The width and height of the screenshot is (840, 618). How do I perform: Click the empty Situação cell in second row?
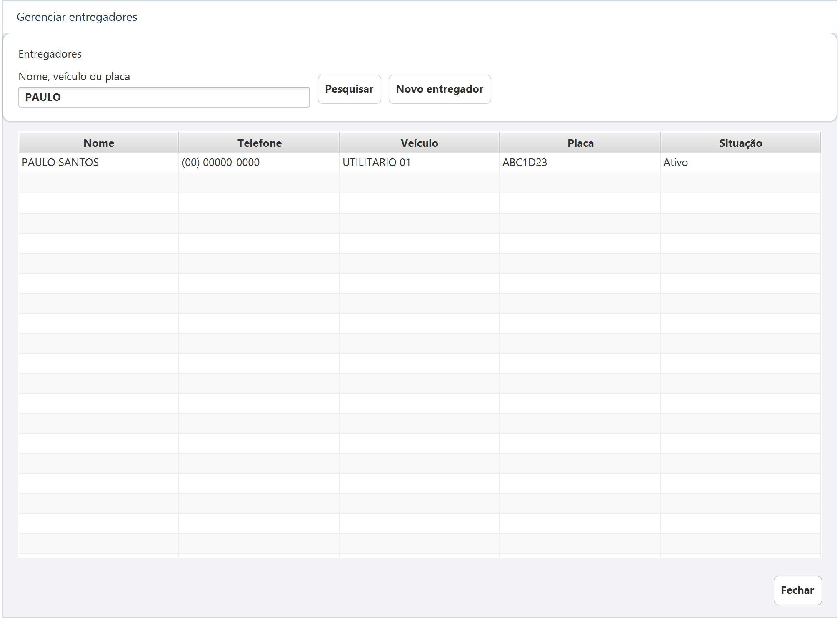tap(740, 183)
